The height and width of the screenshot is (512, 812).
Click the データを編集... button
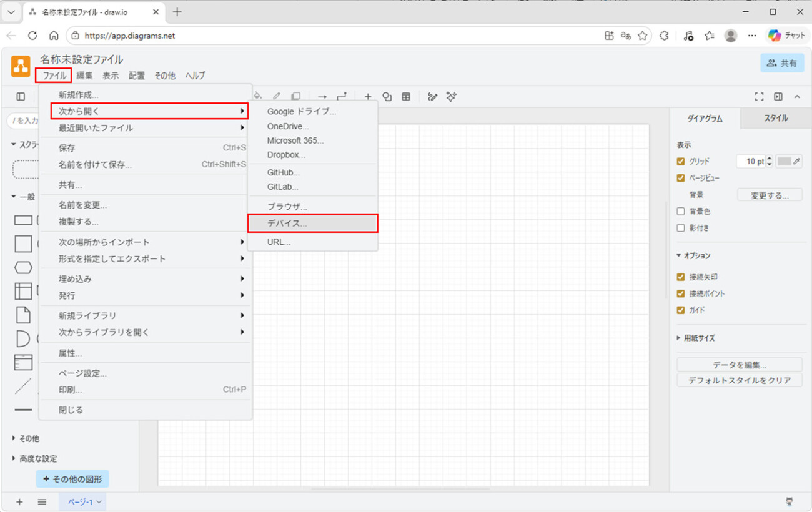[740, 365]
